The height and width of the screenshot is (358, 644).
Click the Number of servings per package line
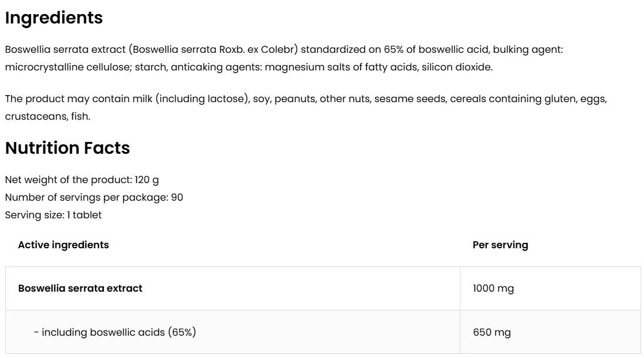(94, 197)
